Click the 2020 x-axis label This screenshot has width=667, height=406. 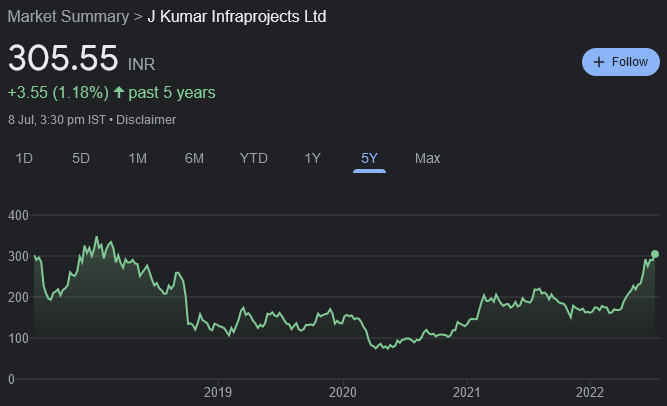(342, 393)
